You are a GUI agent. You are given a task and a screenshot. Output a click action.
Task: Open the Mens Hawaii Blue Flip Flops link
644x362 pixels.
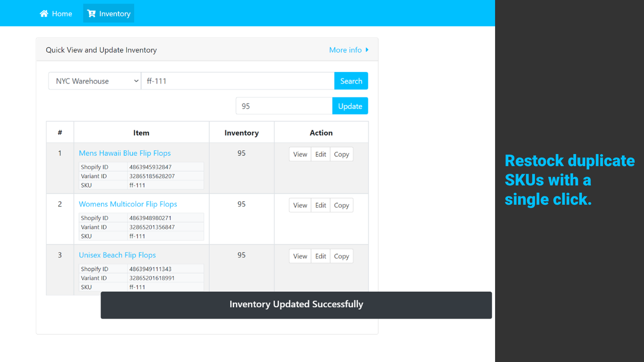pos(125,153)
